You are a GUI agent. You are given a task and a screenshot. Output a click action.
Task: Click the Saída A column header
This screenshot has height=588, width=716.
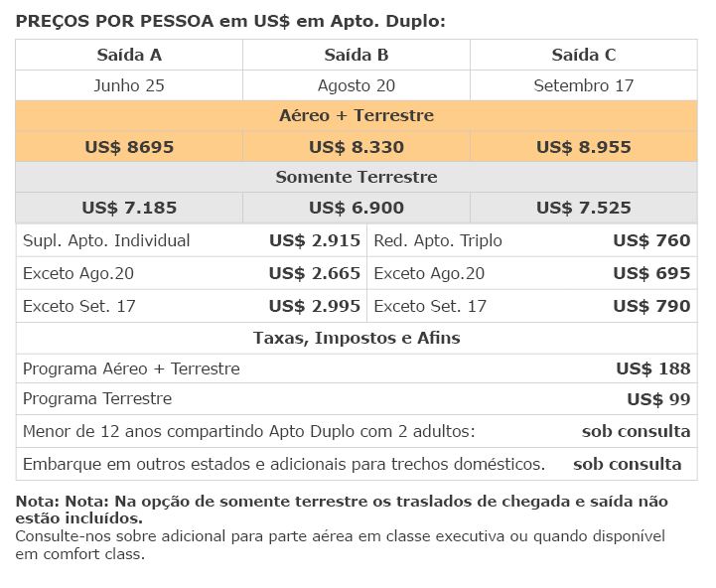coord(129,55)
